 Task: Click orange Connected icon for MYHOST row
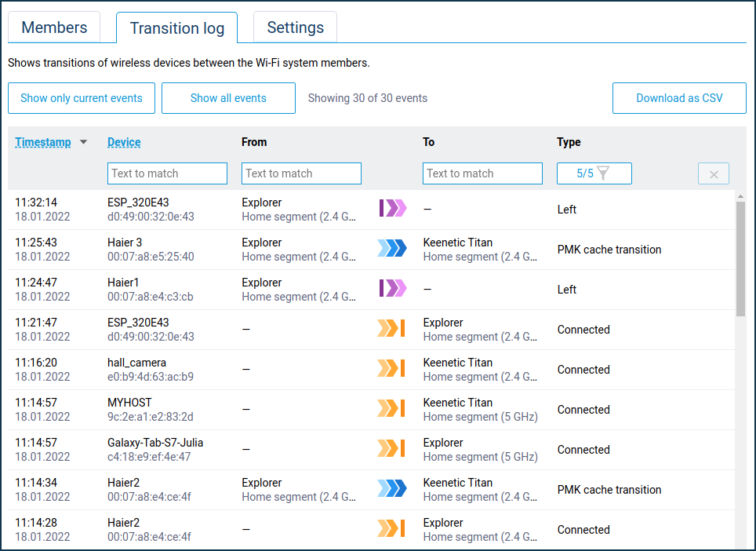pyautogui.click(x=391, y=409)
